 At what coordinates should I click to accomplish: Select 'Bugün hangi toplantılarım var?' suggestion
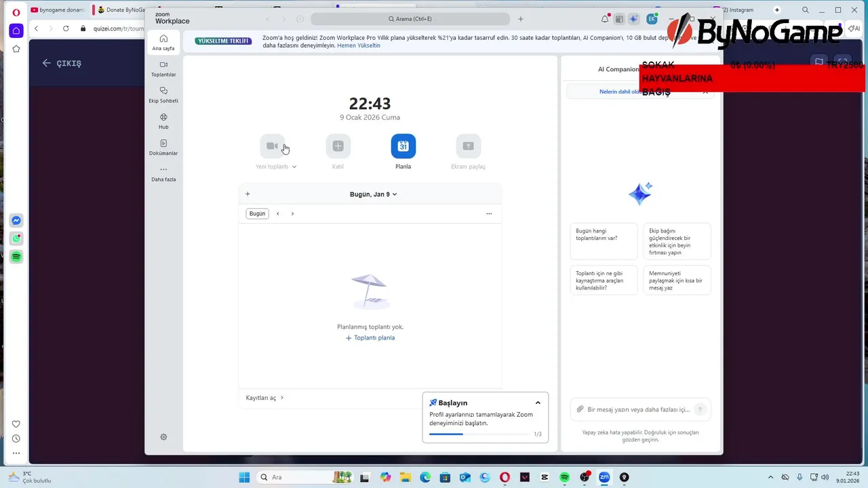[x=604, y=241]
